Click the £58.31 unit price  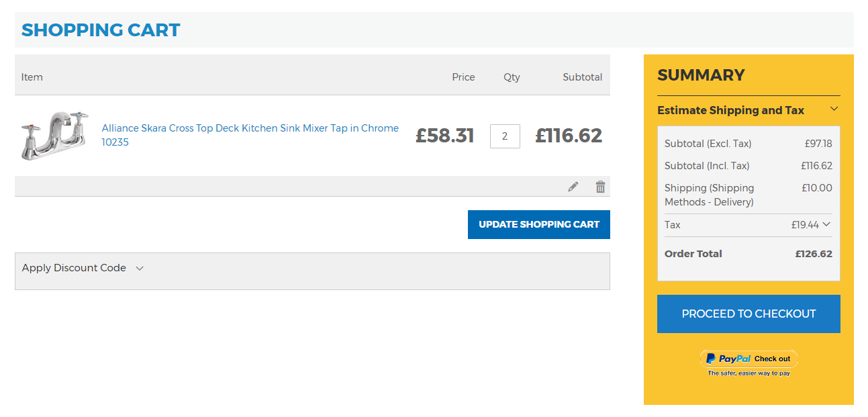444,136
